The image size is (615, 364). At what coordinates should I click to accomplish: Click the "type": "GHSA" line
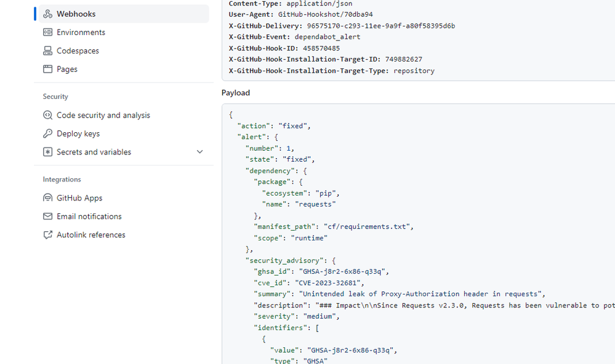click(x=299, y=360)
